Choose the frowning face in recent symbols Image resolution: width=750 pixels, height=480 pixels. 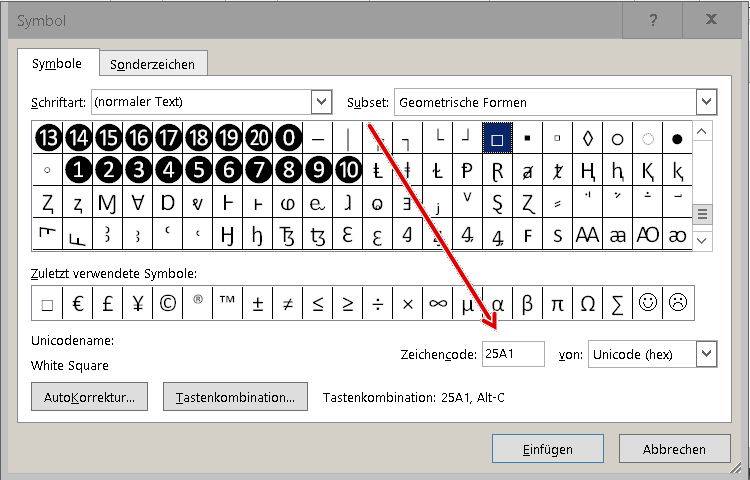[678, 302]
